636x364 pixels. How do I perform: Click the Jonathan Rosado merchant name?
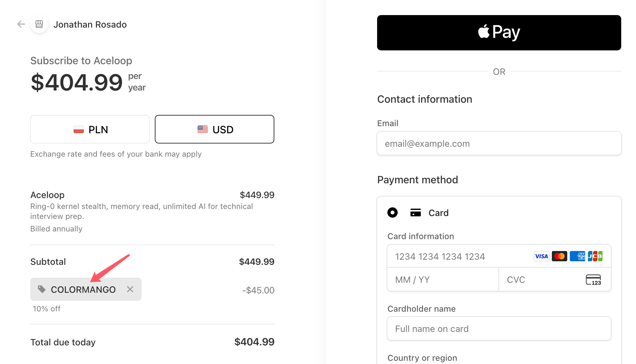pyautogui.click(x=90, y=24)
